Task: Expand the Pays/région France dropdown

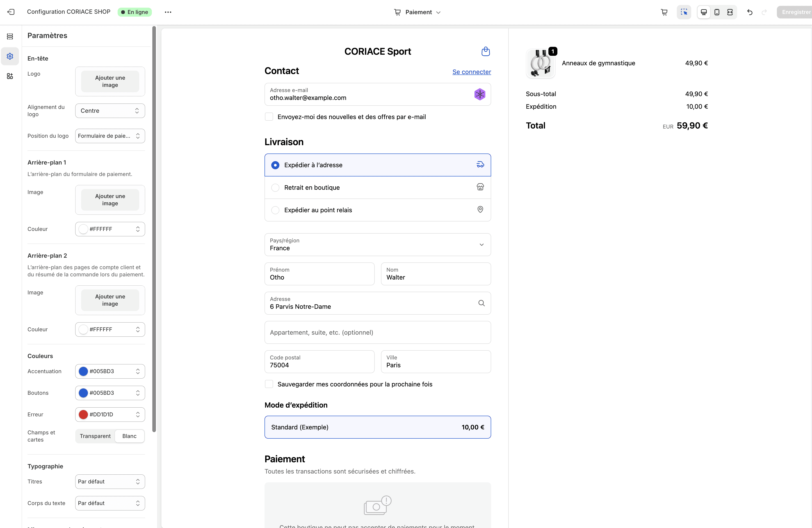Action: coord(377,244)
